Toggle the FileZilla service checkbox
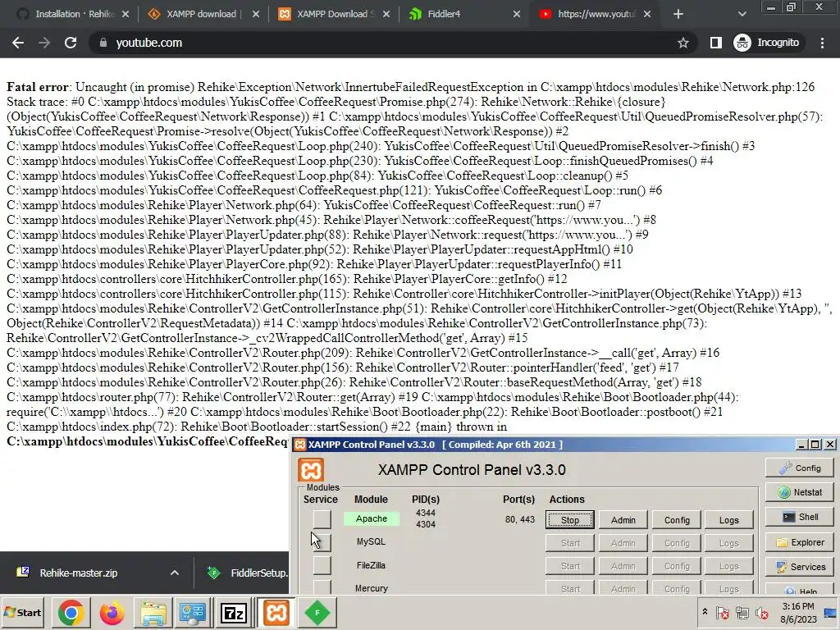The width and height of the screenshot is (840, 630). point(322,565)
